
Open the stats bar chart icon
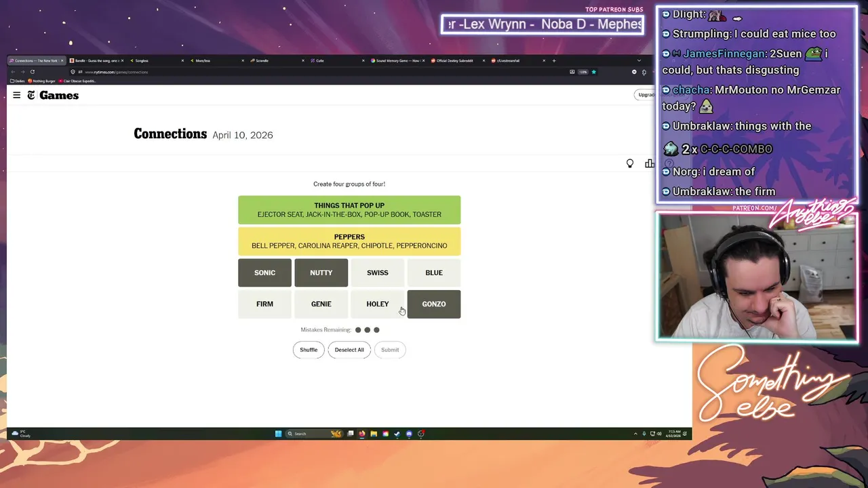650,163
